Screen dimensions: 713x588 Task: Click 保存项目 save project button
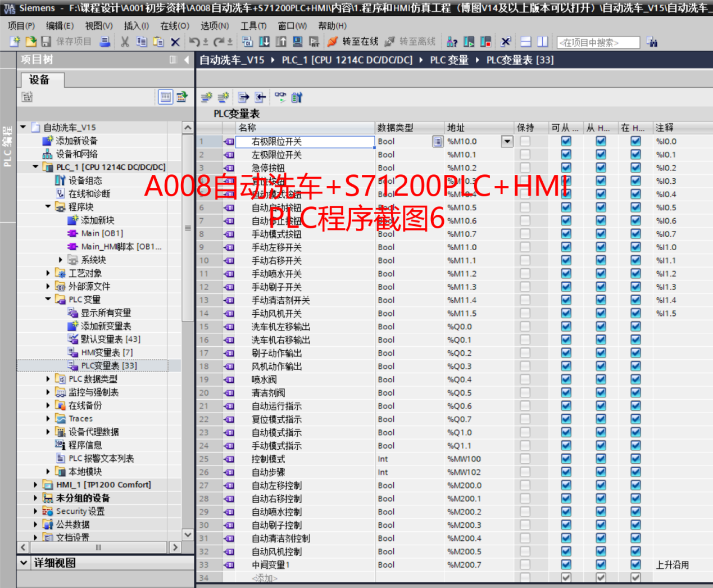(x=66, y=42)
